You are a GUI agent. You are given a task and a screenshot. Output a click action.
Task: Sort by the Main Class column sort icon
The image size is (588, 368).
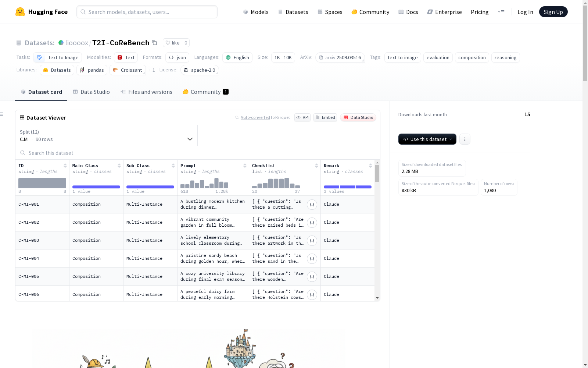coord(119,166)
